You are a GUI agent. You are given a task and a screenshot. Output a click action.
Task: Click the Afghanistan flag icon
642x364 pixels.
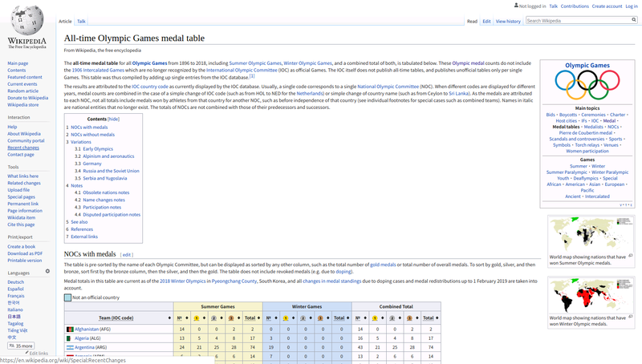click(x=70, y=329)
